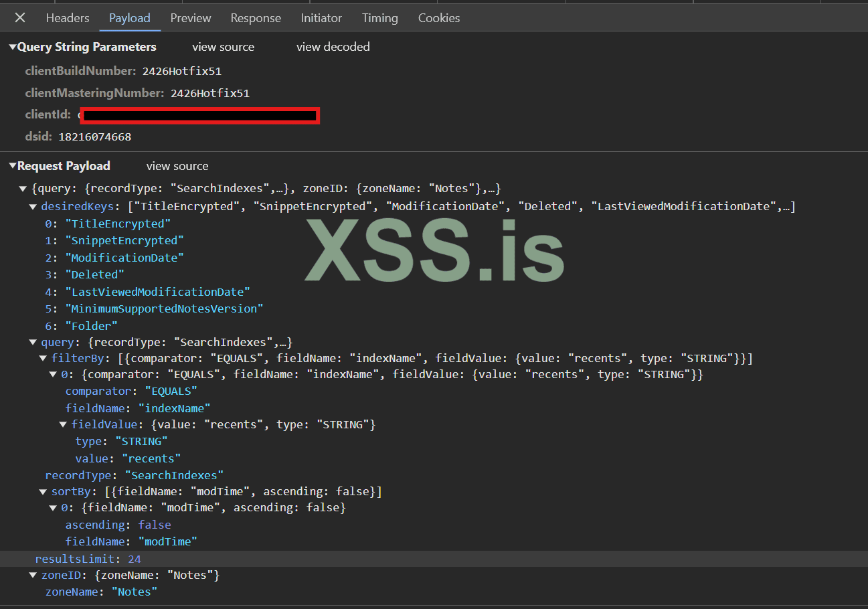Click view source beside Request Payload
868x609 pixels.
point(177,166)
